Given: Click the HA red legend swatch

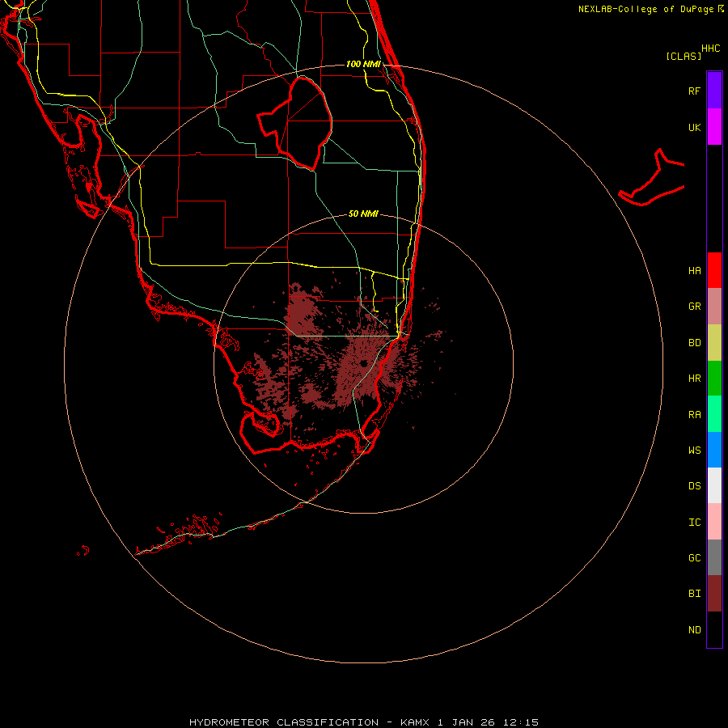Looking at the screenshot, I should pos(714,270).
